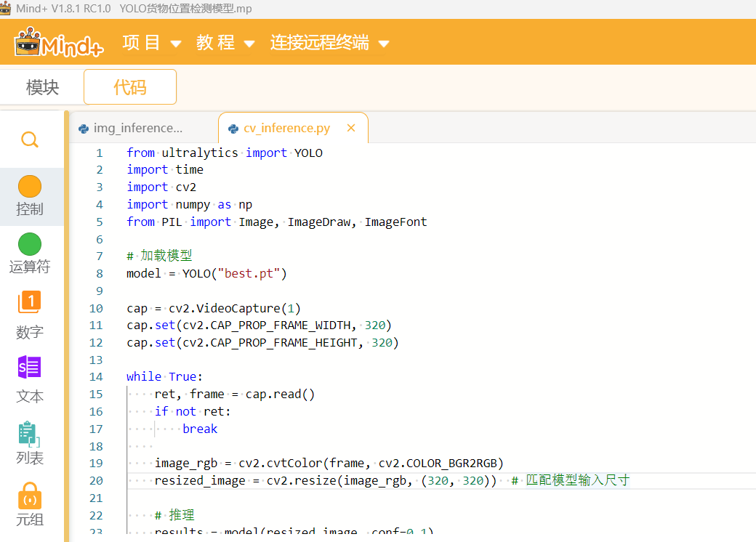Image resolution: width=756 pixels, height=542 pixels.
Task: Click 'import time' on line 2
Action: tap(165, 169)
